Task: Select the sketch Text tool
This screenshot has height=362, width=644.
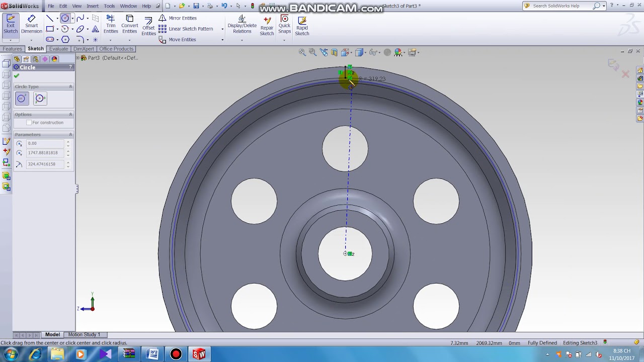Action: click(x=95, y=29)
